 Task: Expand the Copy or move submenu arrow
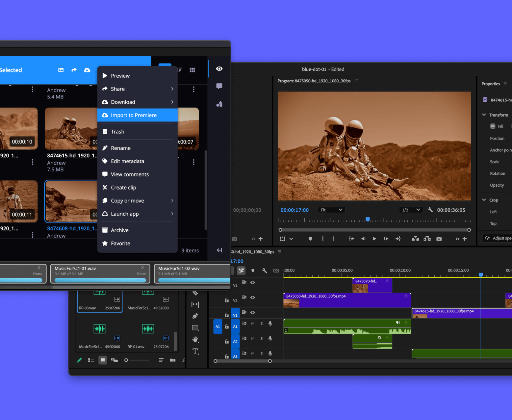coord(172,201)
